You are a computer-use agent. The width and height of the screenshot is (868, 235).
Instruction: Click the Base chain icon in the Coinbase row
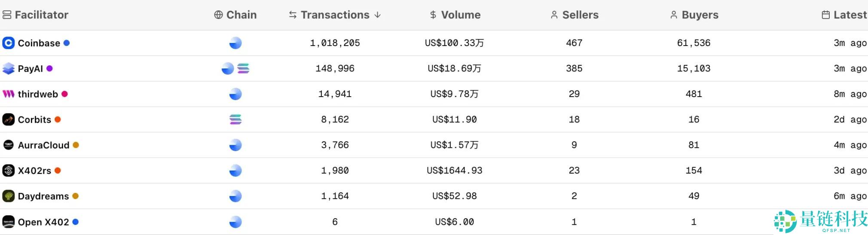(235, 43)
